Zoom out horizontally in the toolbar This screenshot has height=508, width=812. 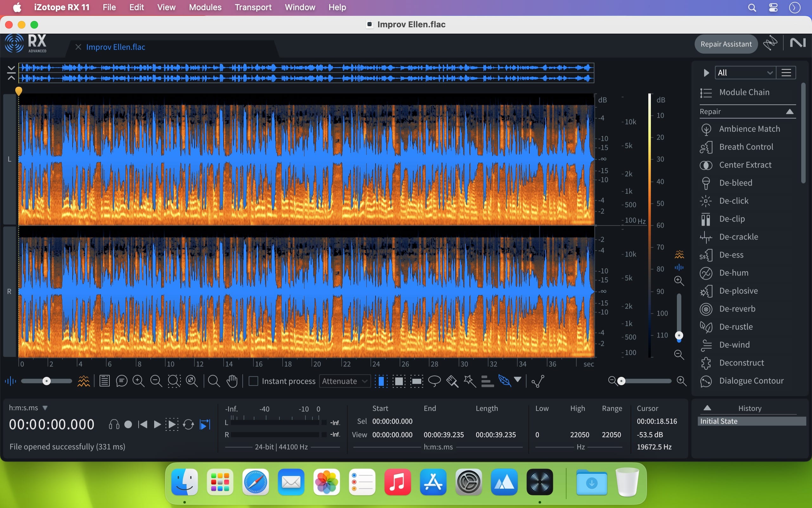(x=156, y=381)
